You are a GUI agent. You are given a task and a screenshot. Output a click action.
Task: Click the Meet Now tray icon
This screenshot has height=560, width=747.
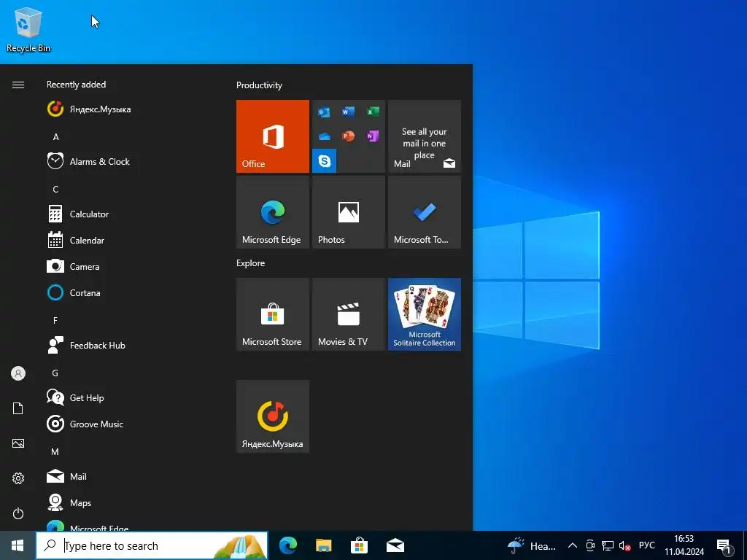tap(590, 545)
